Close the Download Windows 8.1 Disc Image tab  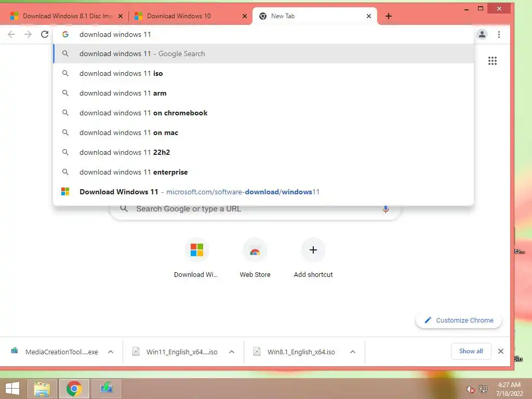(121, 16)
